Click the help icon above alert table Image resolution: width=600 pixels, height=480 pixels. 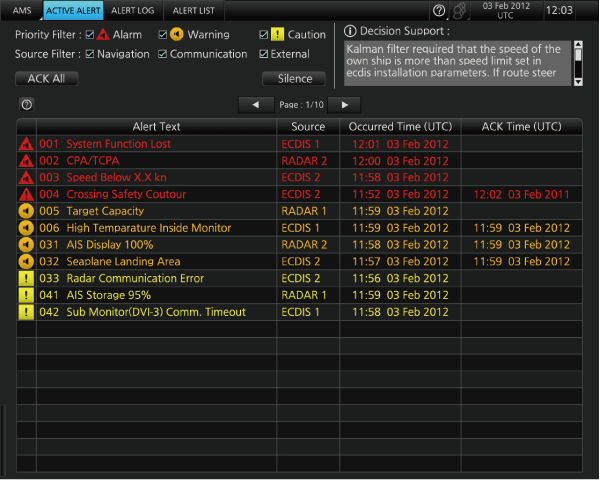(x=27, y=104)
